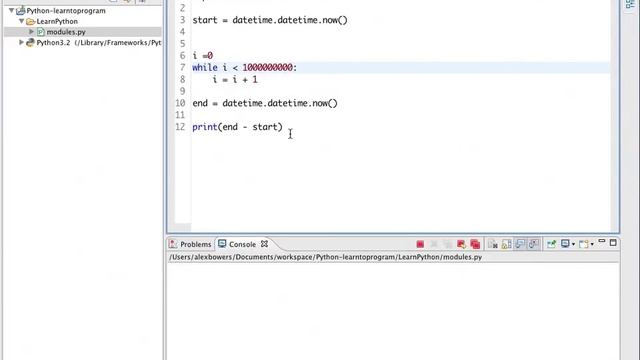Click inside the empty console output area

tap(393, 310)
